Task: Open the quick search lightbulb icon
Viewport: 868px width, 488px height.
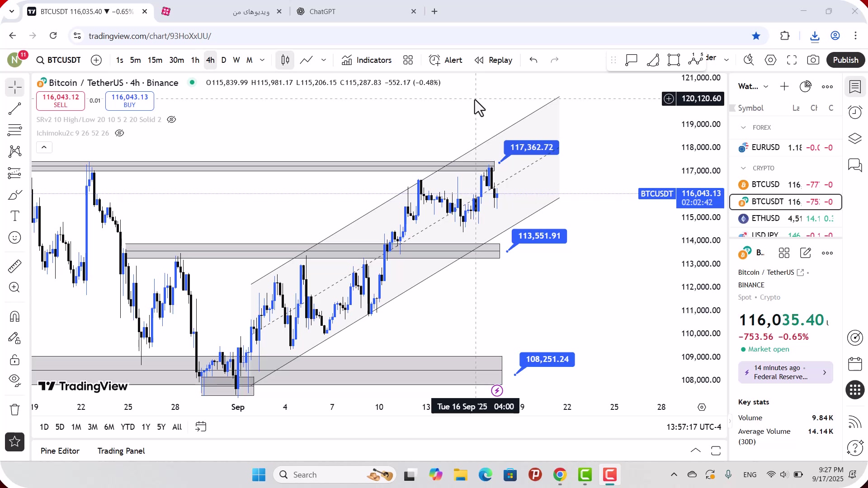Action: point(749,60)
